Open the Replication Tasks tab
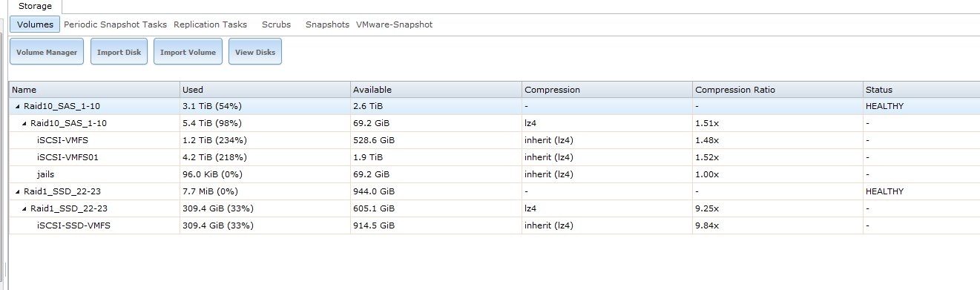 point(210,24)
